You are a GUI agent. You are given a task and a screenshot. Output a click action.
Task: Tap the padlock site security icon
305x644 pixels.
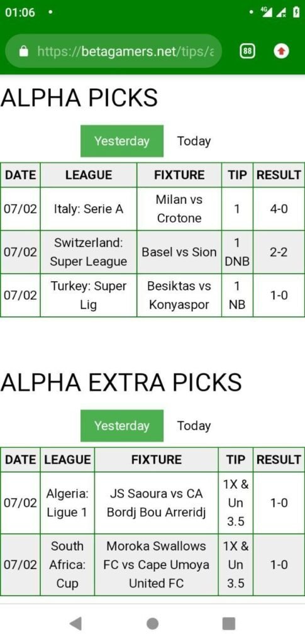coord(25,52)
